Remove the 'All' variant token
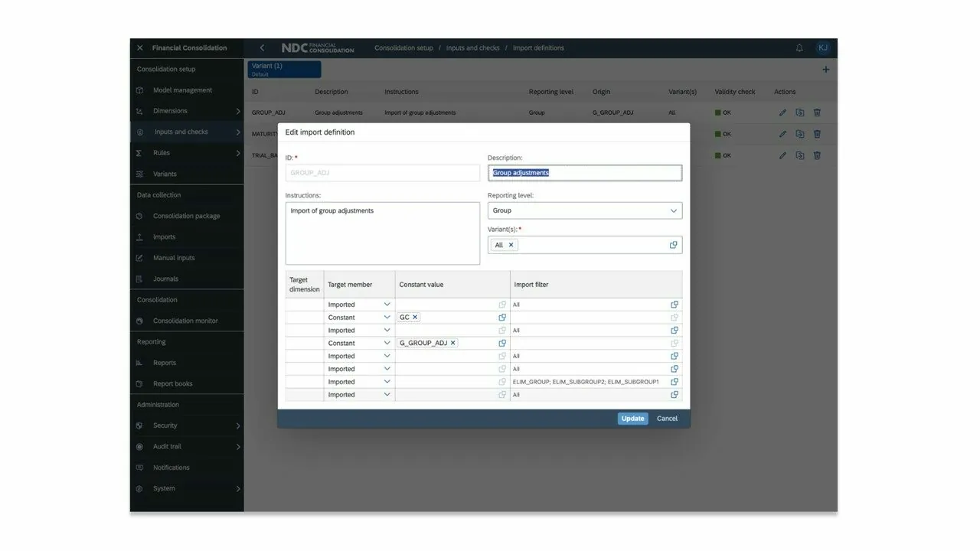980x551 pixels. (511, 245)
